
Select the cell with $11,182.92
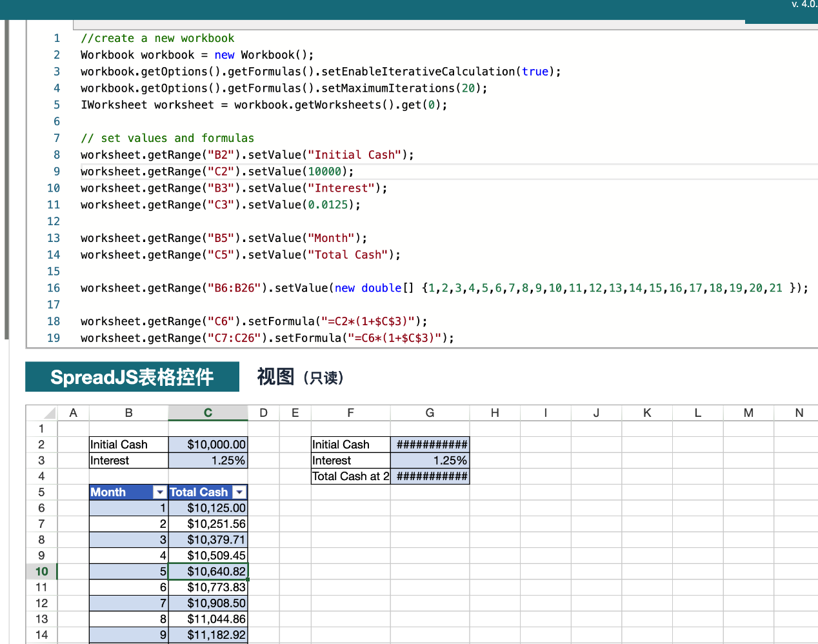click(x=208, y=635)
